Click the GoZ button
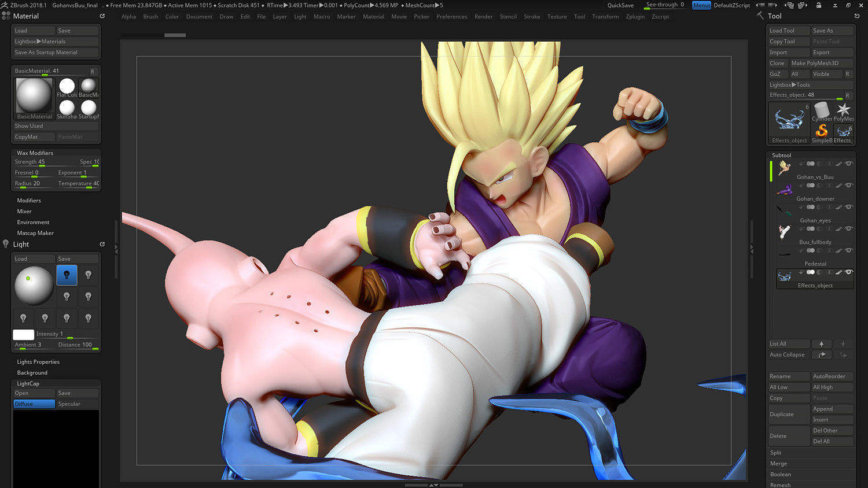The height and width of the screenshot is (488, 868). [x=777, y=74]
